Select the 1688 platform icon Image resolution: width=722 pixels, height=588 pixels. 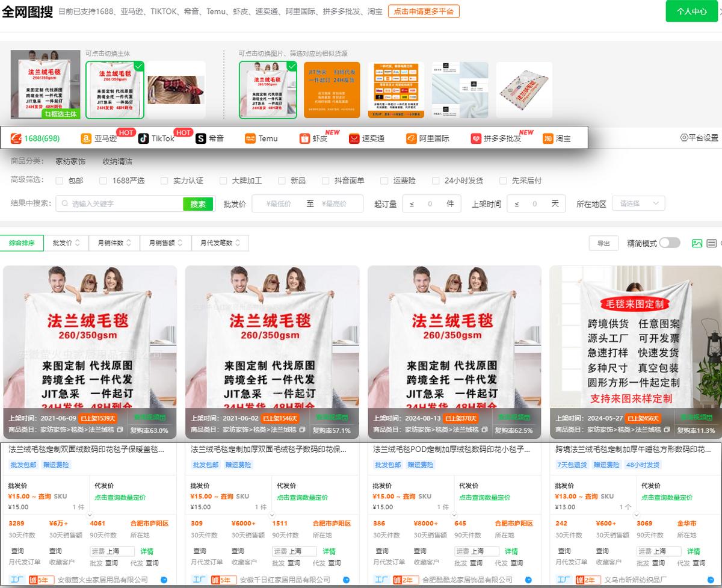tap(16, 138)
